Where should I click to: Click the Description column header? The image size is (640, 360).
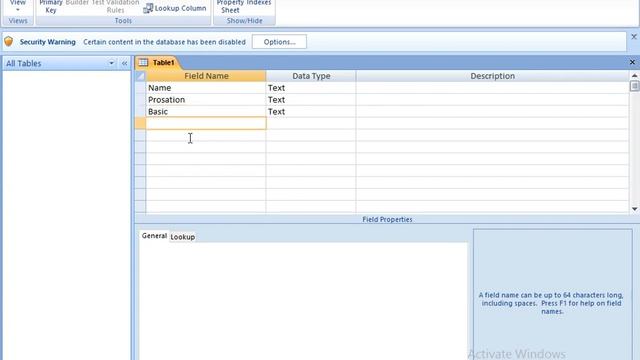(492, 76)
